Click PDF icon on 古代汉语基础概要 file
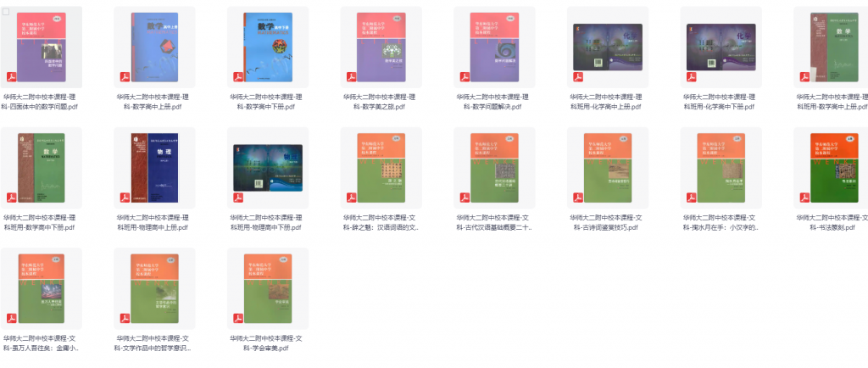 [x=465, y=198]
